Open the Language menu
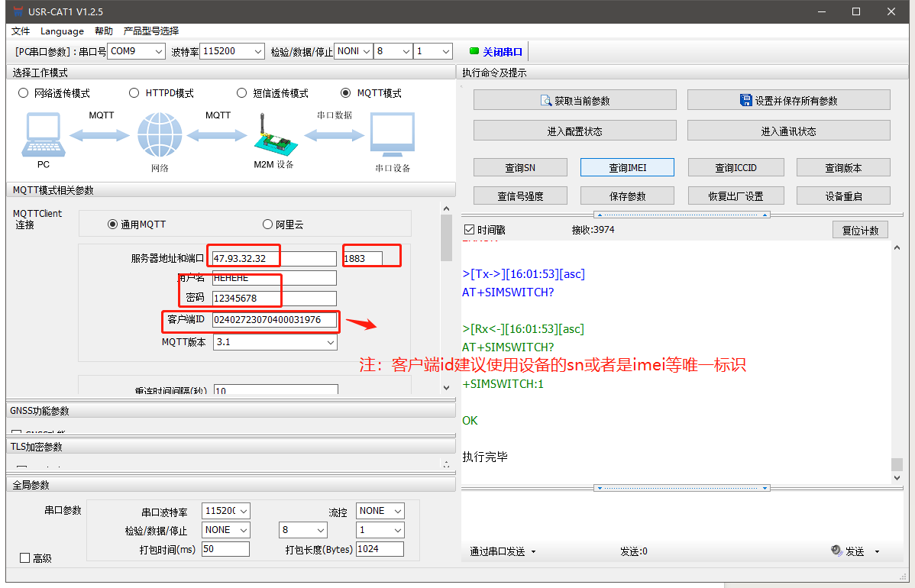 62,31
